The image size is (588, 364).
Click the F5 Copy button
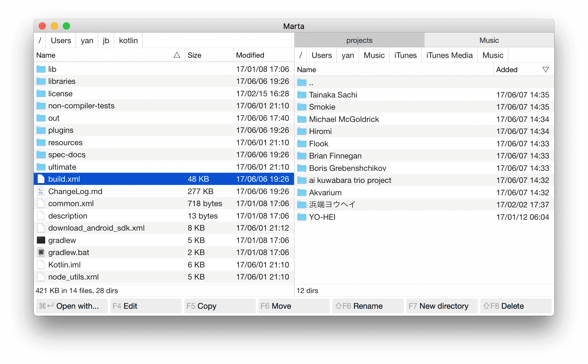click(x=220, y=306)
